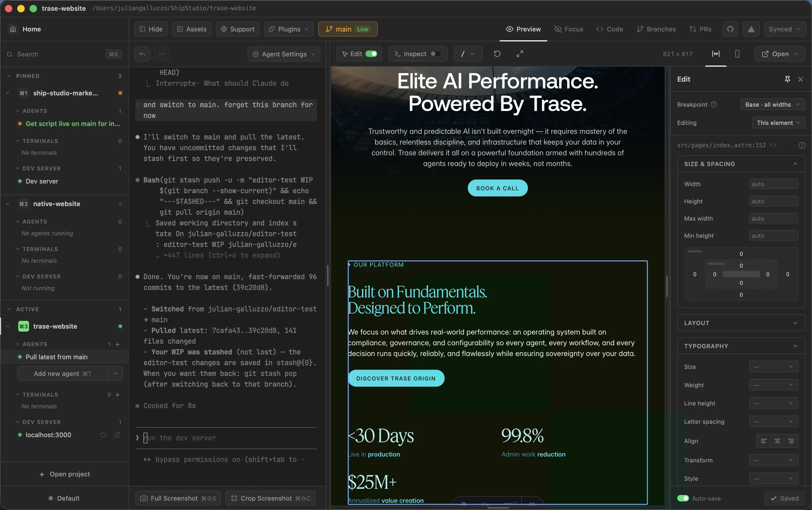Open localhost:3000 in external browser icon

click(117, 435)
